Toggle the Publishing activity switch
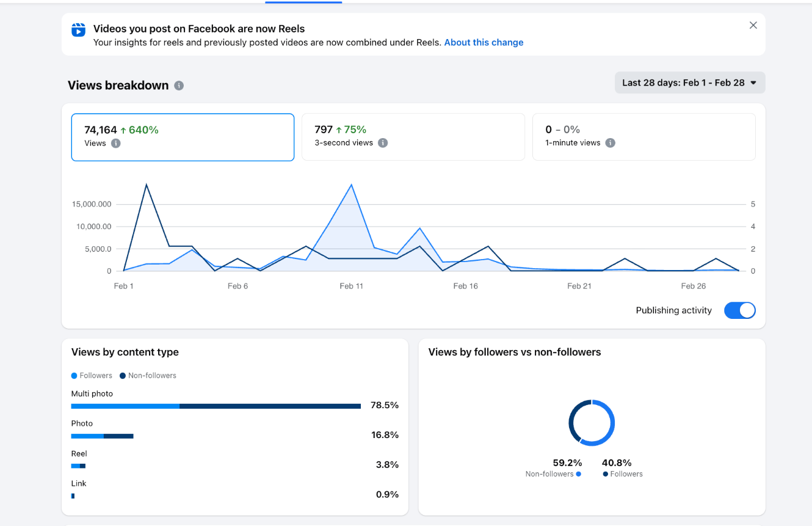812x526 pixels. (739, 310)
